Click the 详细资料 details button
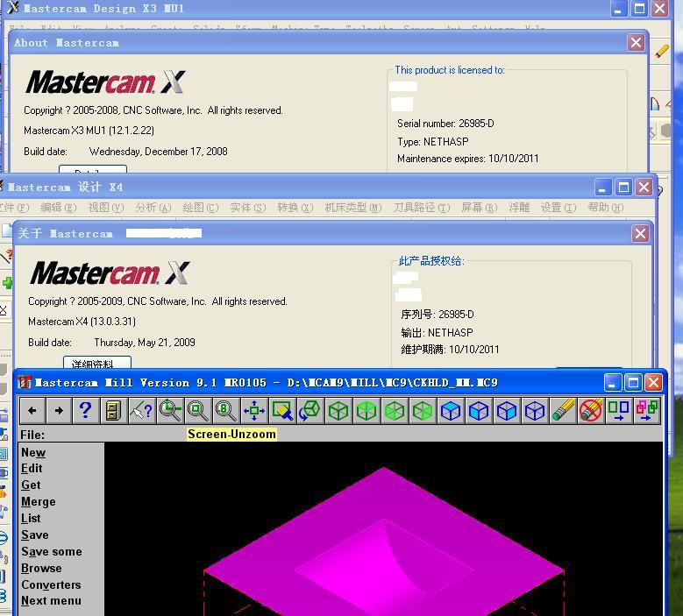The width and height of the screenshot is (683, 616). (x=97, y=363)
